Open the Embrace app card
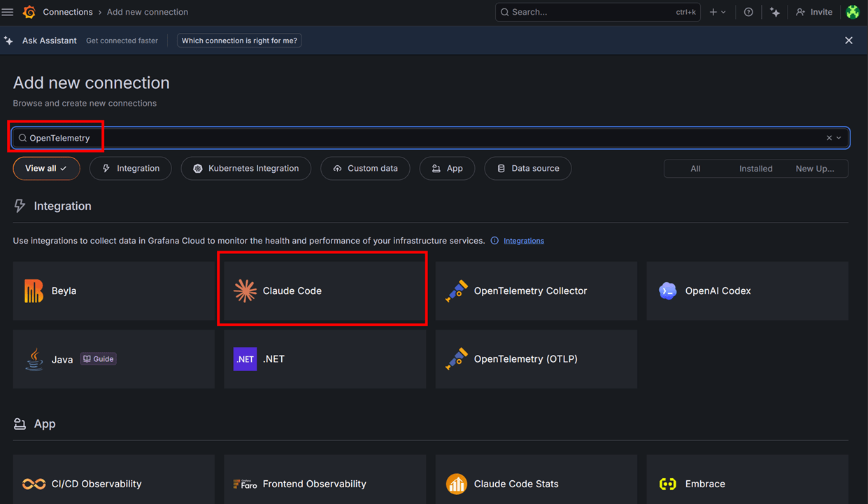Screen dimensions: 868x504 (748, 480)
